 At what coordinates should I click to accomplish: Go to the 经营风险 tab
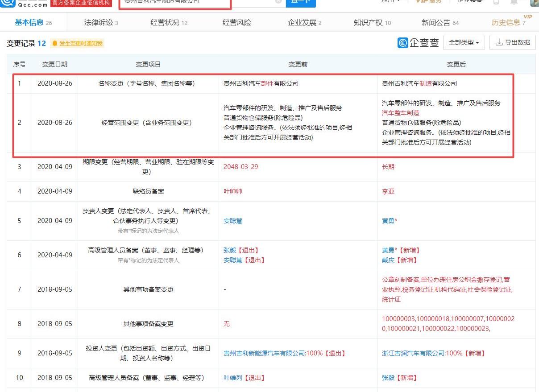pos(236,22)
